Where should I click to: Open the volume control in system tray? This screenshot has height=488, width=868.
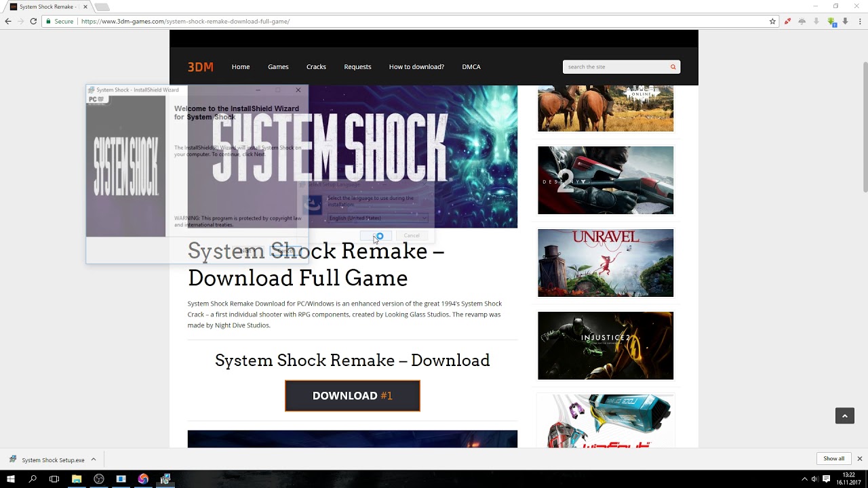pos(814,479)
